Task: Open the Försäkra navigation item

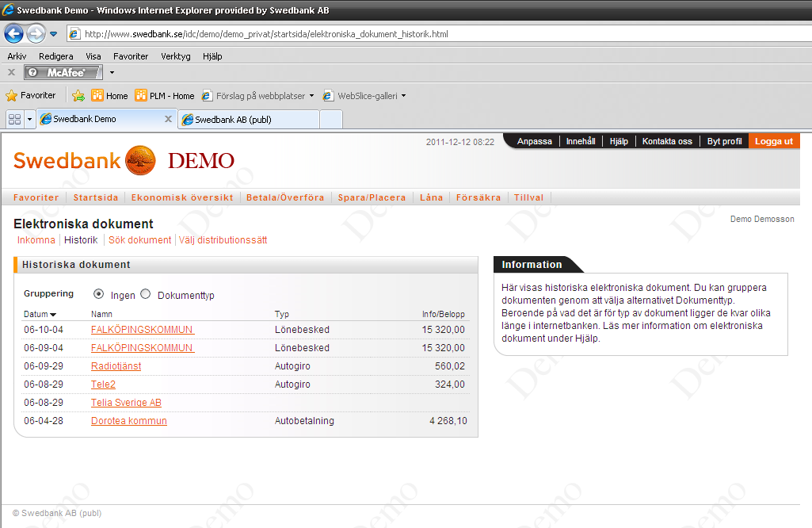Action: point(478,197)
